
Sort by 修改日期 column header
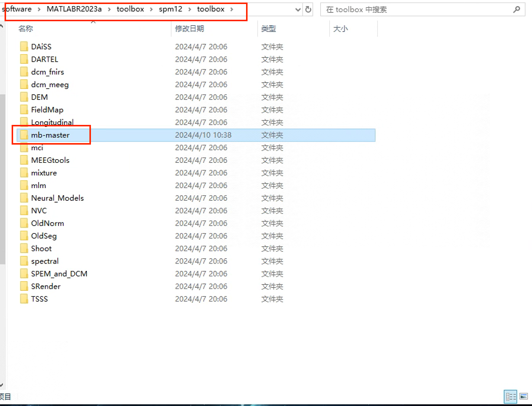[189, 28]
